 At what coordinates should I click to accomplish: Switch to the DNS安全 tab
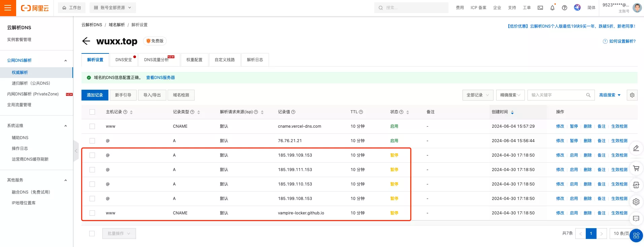click(124, 60)
